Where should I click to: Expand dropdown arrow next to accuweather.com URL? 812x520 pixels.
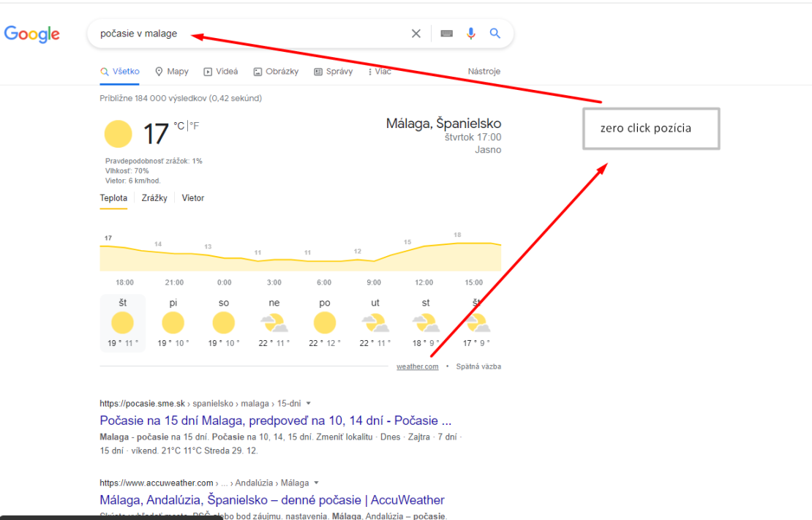click(x=317, y=483)
